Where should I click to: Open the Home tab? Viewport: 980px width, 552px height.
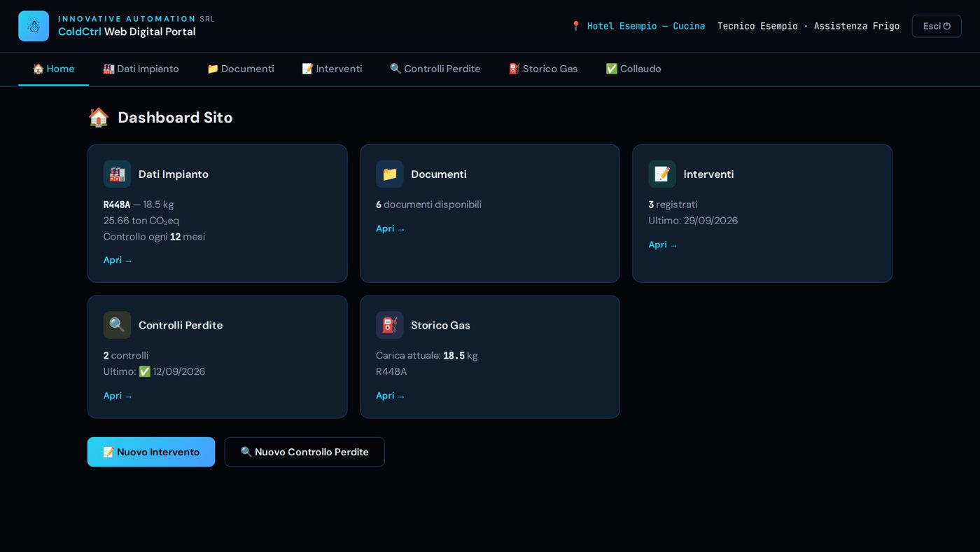(53, 69)
